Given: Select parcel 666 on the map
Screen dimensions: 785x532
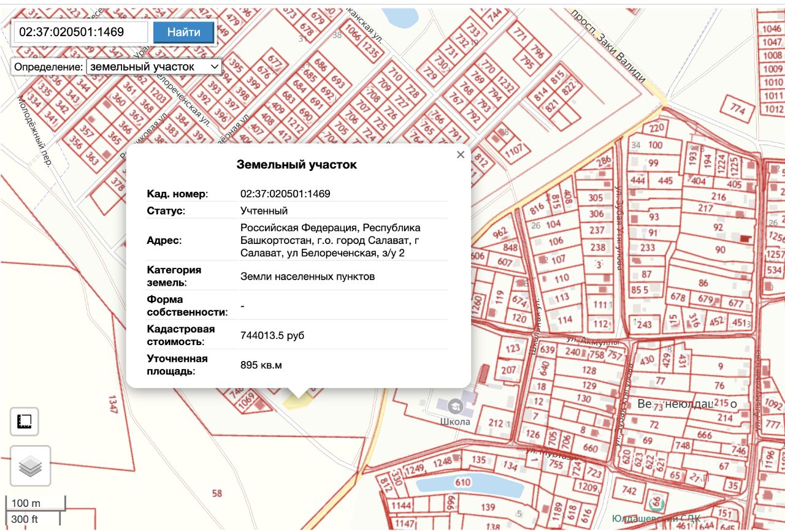Looking at the screenshot, I should 705,435.
